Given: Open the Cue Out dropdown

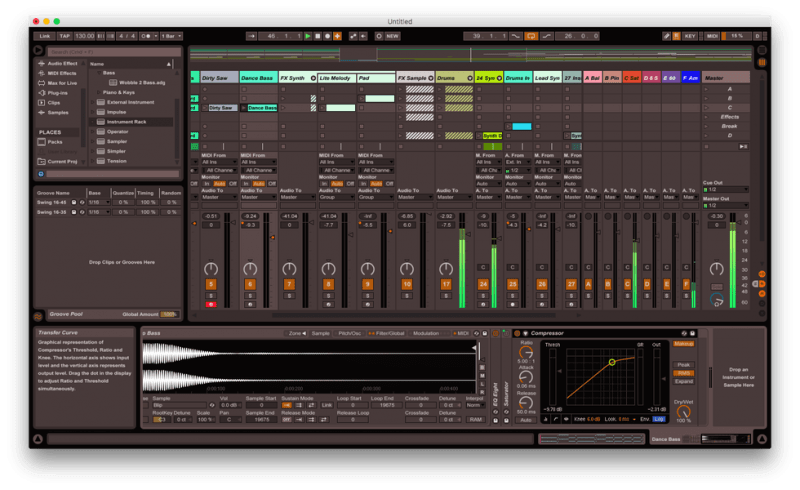Looking at the screenshot, I should coord(726,190).
